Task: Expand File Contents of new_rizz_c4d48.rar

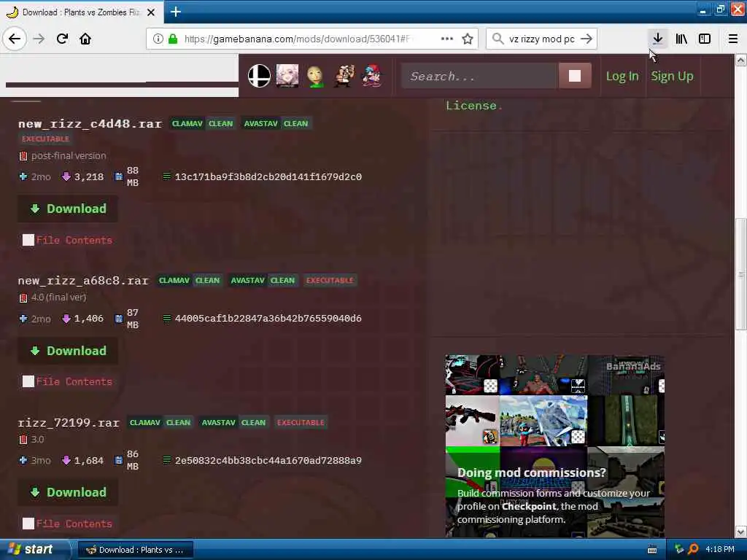Action: [x=67, y=240]
